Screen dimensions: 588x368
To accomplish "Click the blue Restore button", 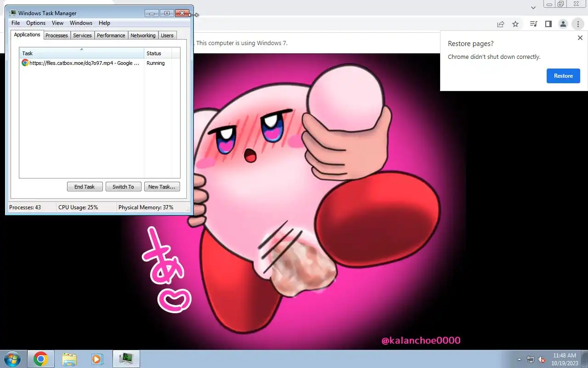I will tap(563, 76).
